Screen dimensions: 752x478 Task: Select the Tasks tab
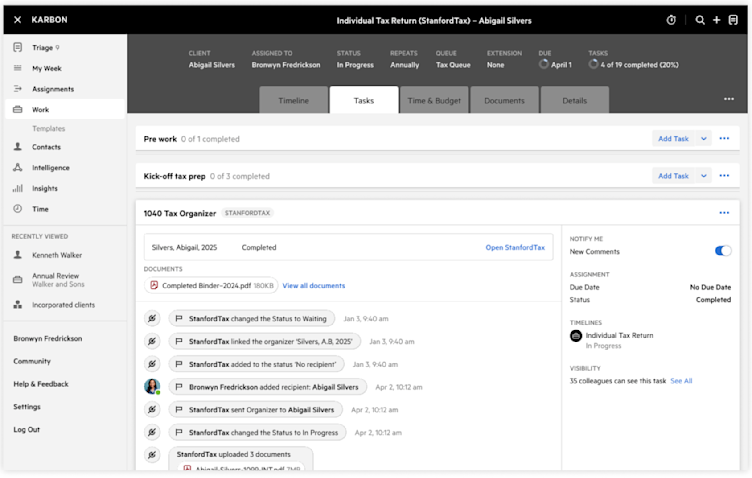364,100
